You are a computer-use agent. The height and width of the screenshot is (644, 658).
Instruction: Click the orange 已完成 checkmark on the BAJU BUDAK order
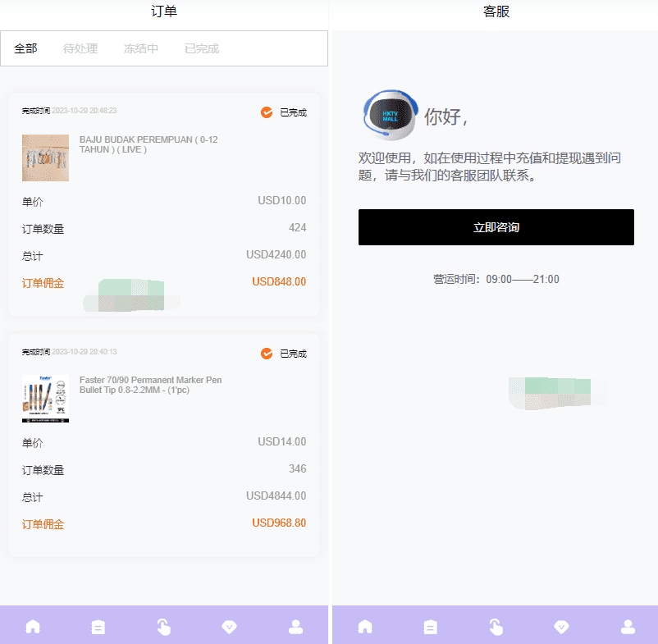coord(267,112)
